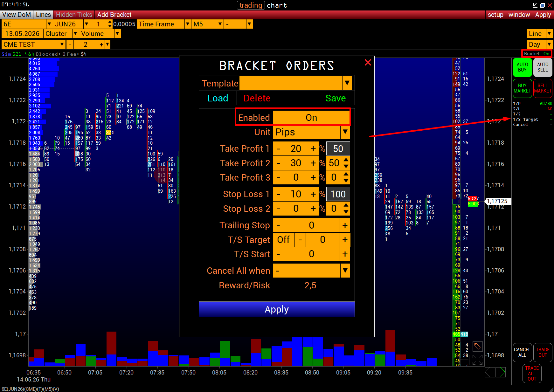
Task: Open the Day duration dropdown
Action: pyautogui.click(x=549, y=45)
